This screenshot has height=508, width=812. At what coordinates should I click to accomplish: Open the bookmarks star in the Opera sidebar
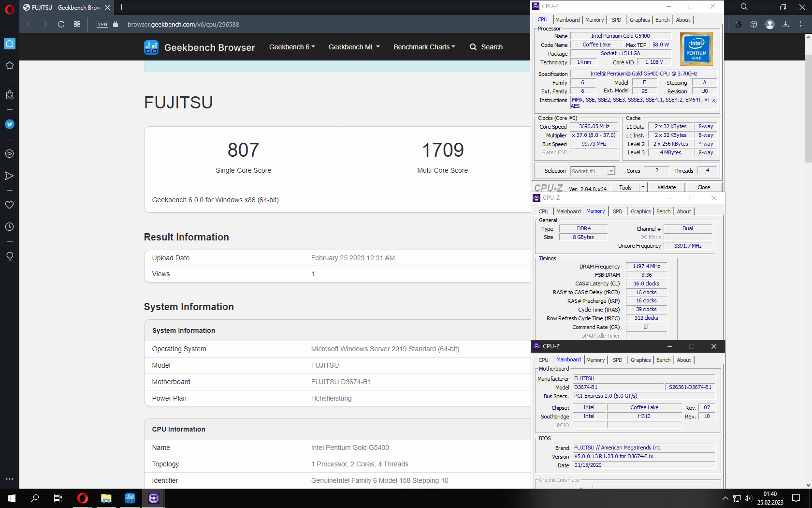[10, 65]
